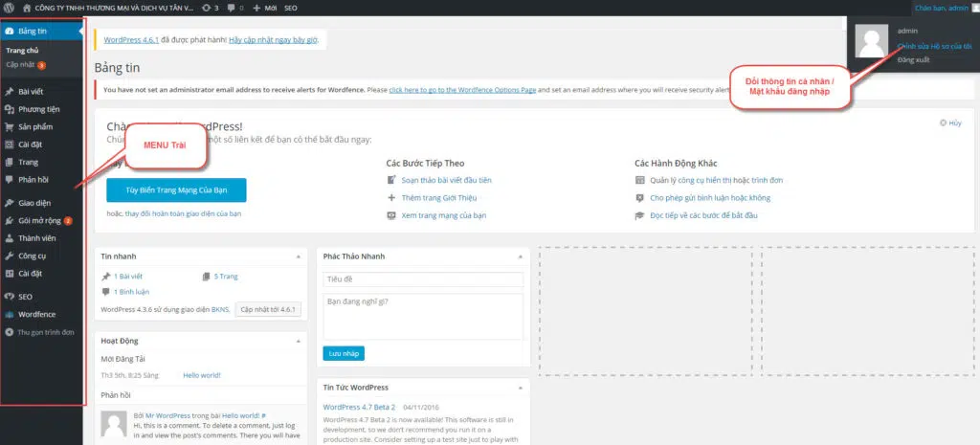Click the WordPress 4.6.1 release link
The image size is (980, 445).
pos(130,40)
